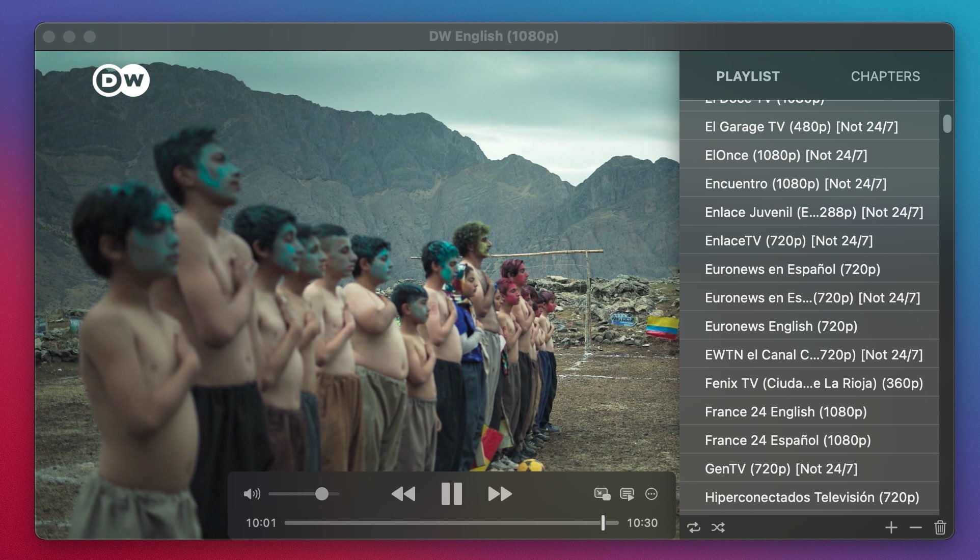
Task: Select Euronews en Español (720p) entry
Action: tap(809, 269)
